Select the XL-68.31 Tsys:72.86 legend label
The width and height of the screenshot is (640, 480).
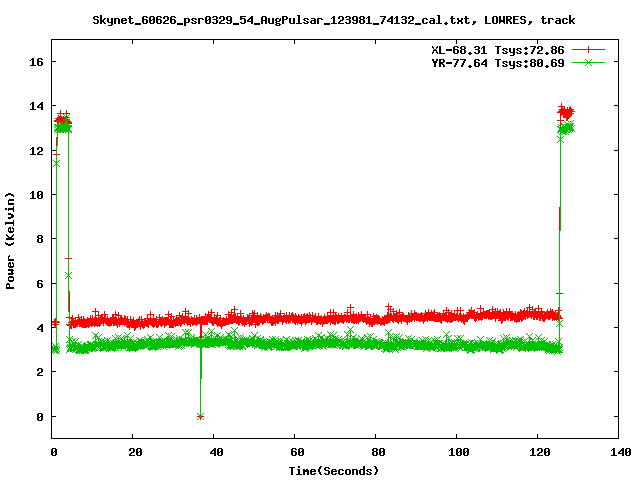coord(498,50)
